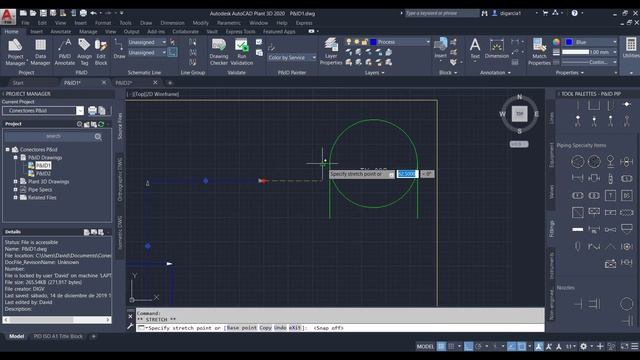The image size is (640, 360).
Task: Expand the Pipe Specs tree node
Action: [16, 190]
